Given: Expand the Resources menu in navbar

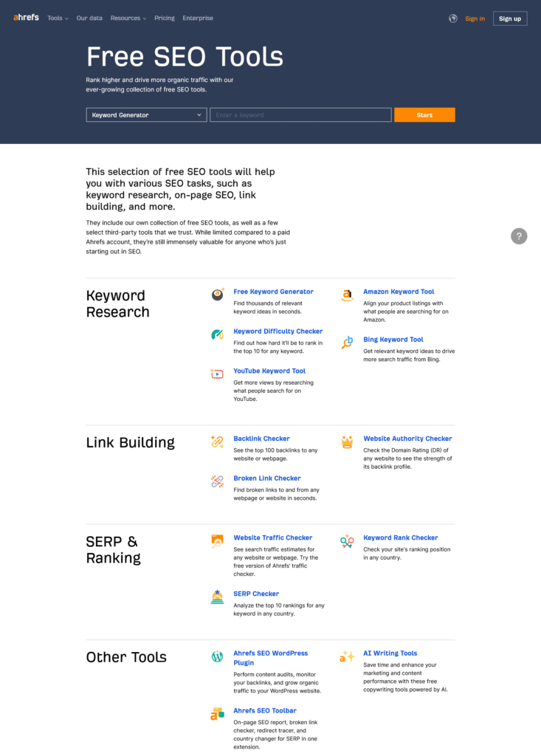Looking at the screenshot, I should pyautogui.click(x=128, y=18).
